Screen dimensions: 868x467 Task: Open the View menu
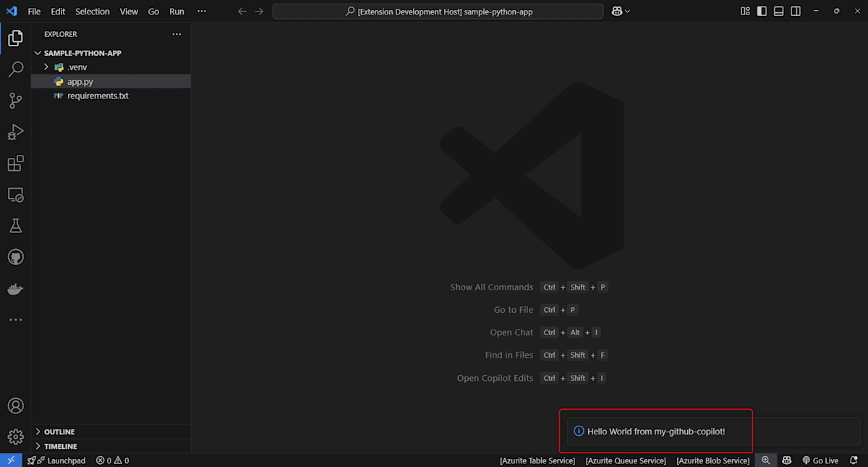tap(129, 12)
